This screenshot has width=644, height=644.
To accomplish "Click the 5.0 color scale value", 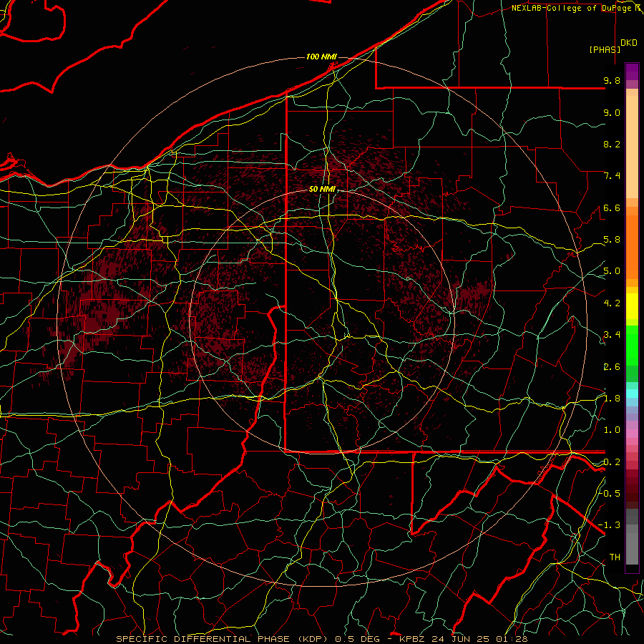I will (x=612, y=271).
